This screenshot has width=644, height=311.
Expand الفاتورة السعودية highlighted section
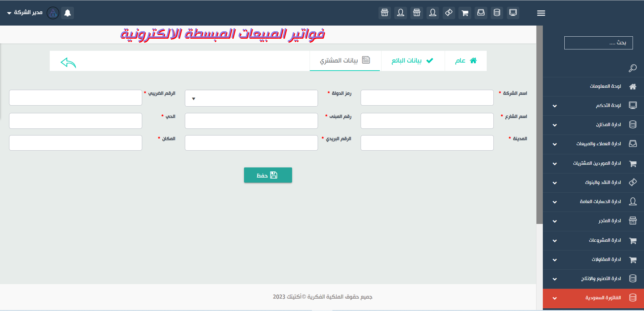coord(594,298)
